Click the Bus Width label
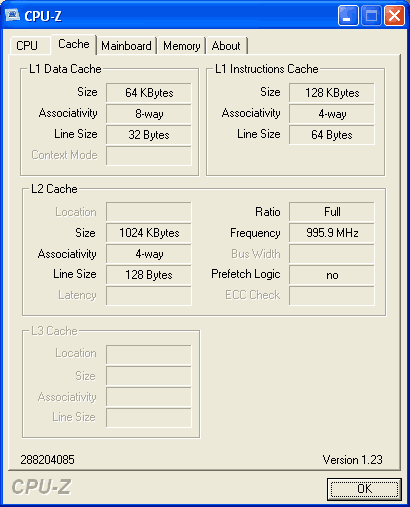 point(256,254)
